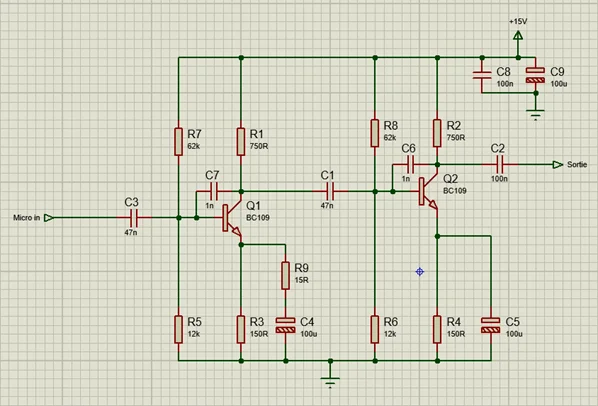Select resistor R9 15R

pos(286,275)
